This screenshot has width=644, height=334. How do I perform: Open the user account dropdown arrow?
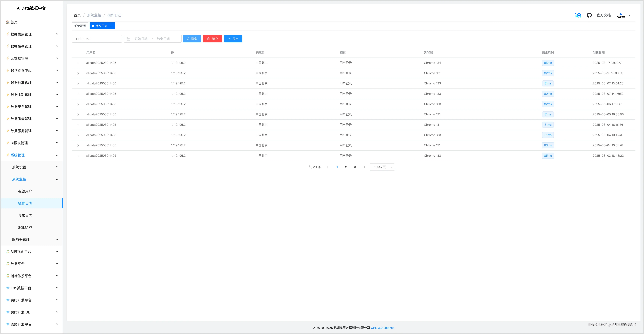(629, 15)
